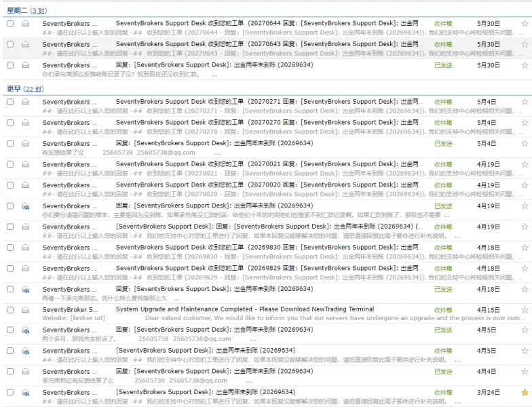Click envelope icon of ticket 20270643 email

click(25, 45)
